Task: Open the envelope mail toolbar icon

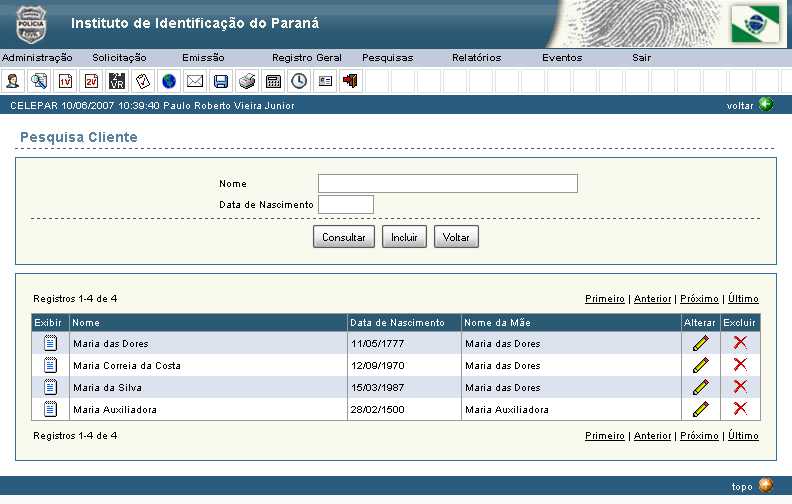Action: [195, 81]
